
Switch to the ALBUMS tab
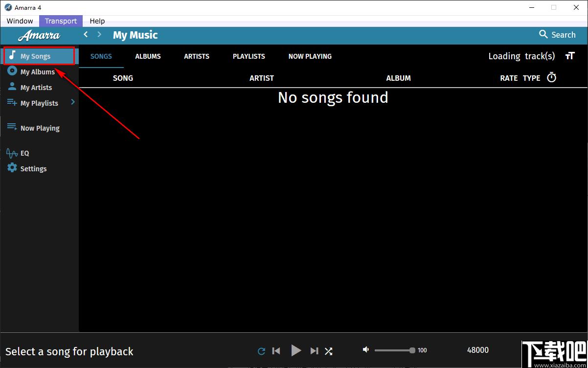[148, 56]
